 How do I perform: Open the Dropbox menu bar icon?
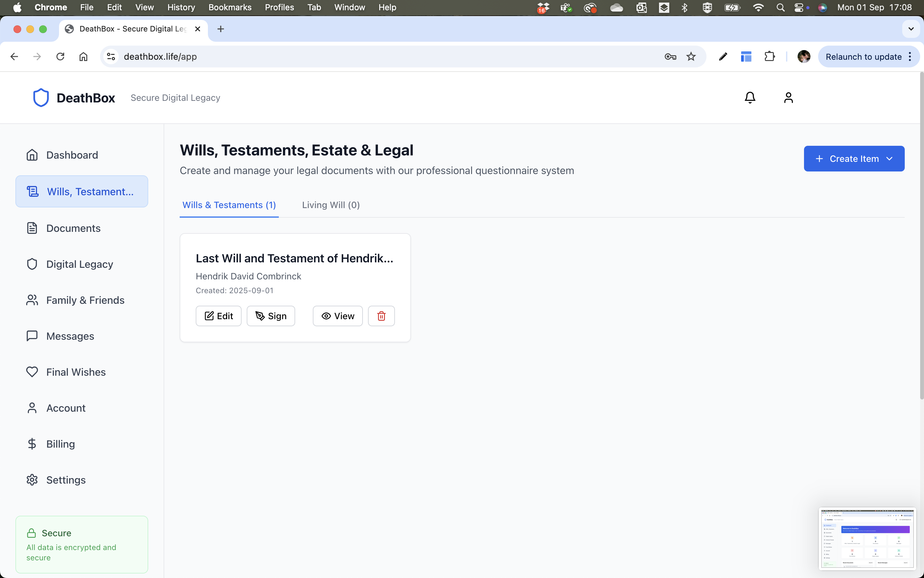click(543, 7)
